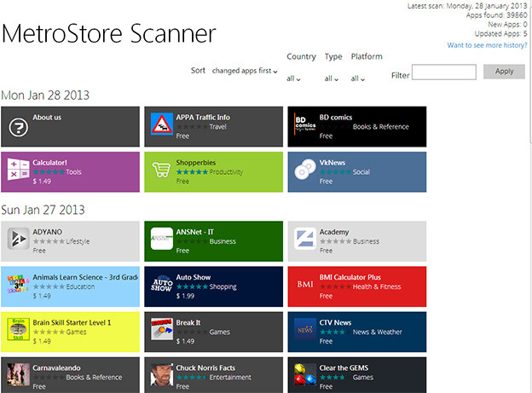This screenshot has height=393, width=532.
Task: Click the CTV News app icon
Action: (305, 329)
